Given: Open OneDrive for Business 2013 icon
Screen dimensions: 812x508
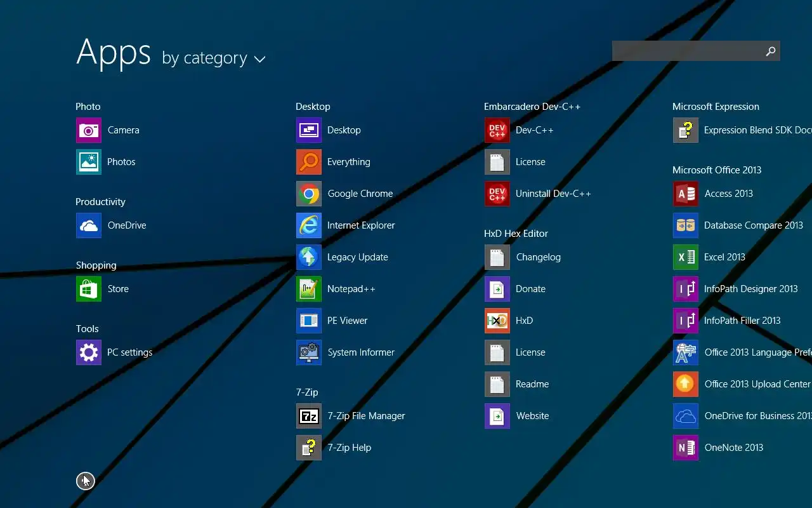Looking at the screenshot, I should [x=686, y=416].
